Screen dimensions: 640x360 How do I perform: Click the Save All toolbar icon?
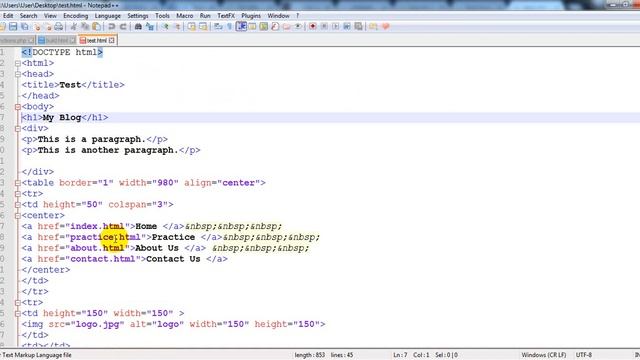(24, 27)
